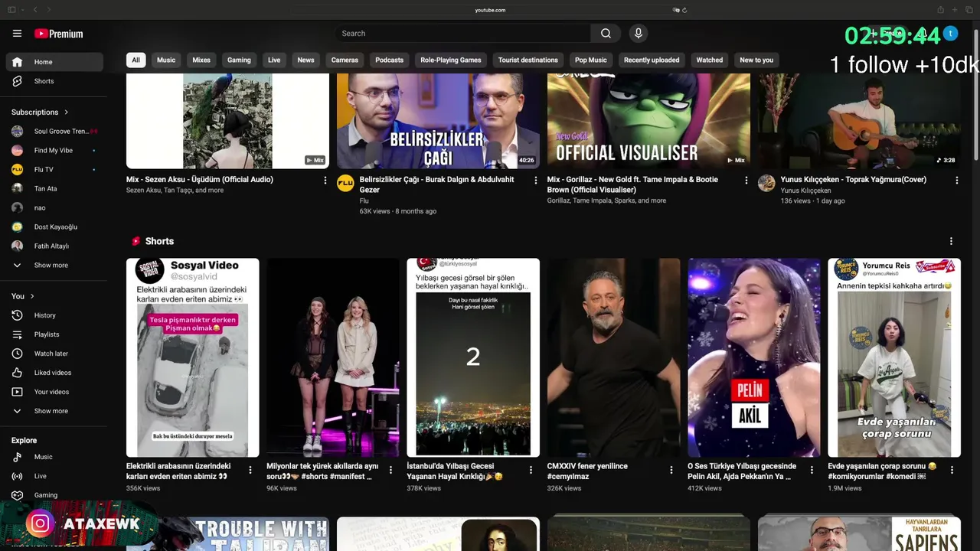The image size is (980, 551).
Task: Open Tan Ata subscription channel
Action: tap(54, 189)
